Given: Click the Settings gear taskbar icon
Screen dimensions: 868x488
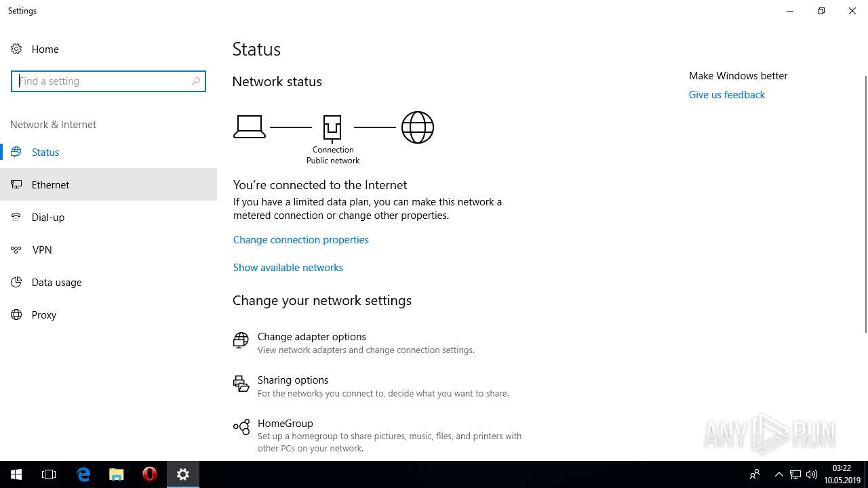Looking at the screenshot, I should (183, 474).
